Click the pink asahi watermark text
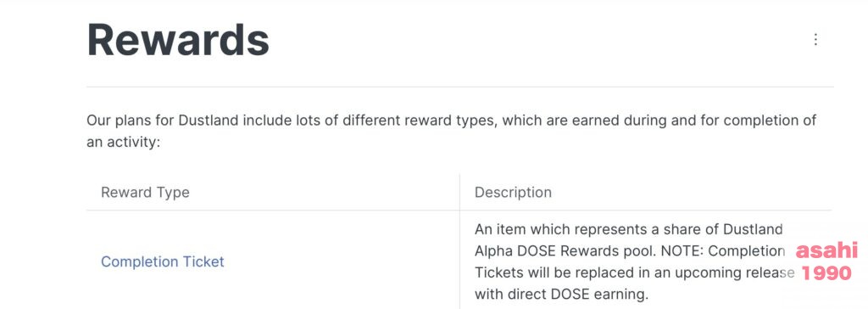This screenshot has height=309, width=868. pyautogui.click(x=826, y=250)
